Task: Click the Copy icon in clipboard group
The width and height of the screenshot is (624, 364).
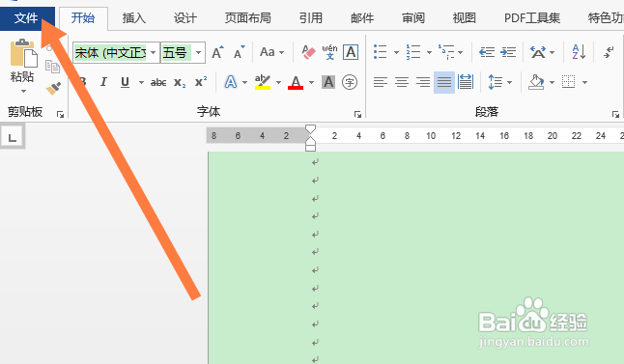Action: (52, 66)
